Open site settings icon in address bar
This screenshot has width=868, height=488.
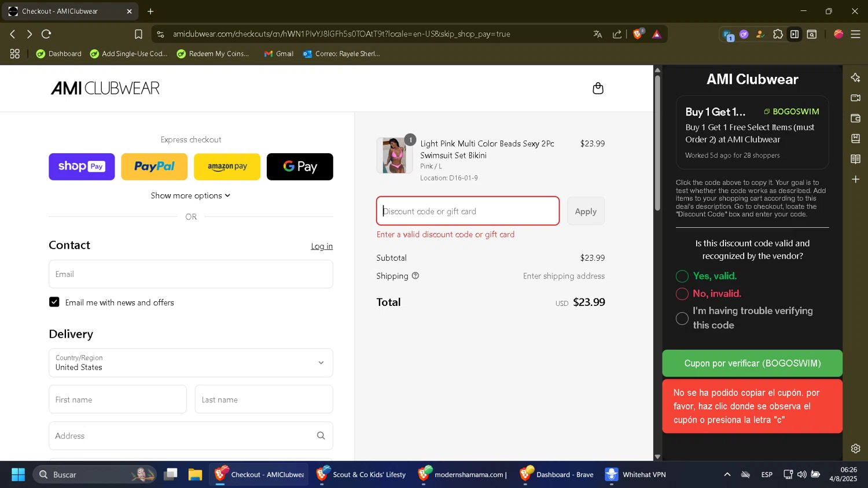pos(161,34)
